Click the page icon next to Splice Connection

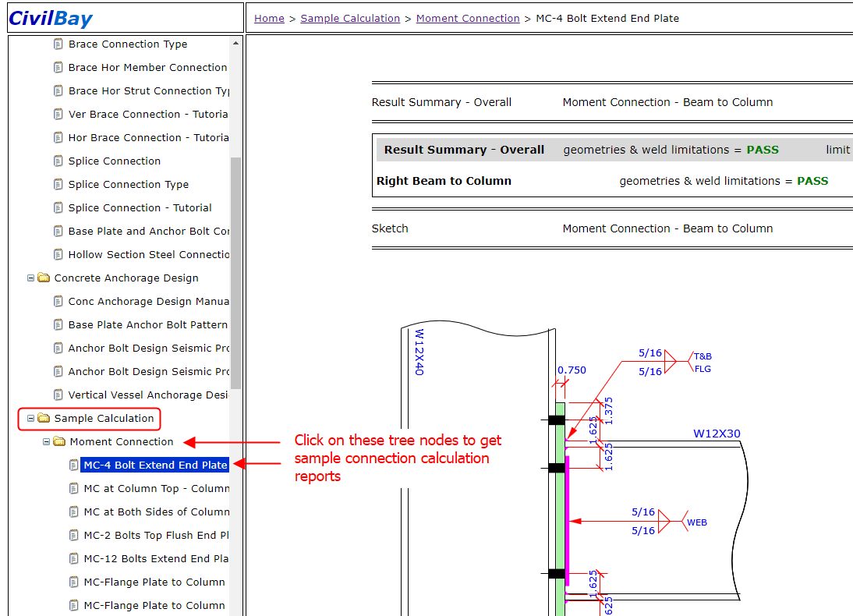coord(58,161)
